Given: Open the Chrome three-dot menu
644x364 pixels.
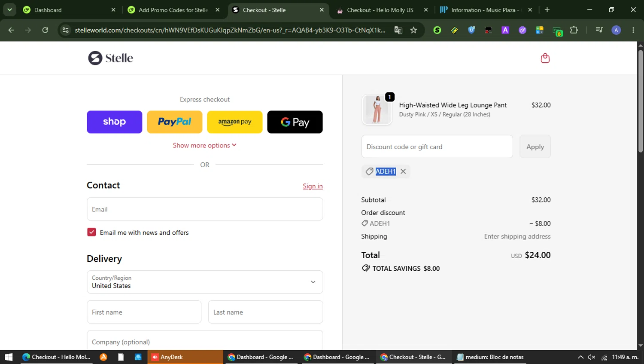Looking at the screenshot, I should point(633,30).
